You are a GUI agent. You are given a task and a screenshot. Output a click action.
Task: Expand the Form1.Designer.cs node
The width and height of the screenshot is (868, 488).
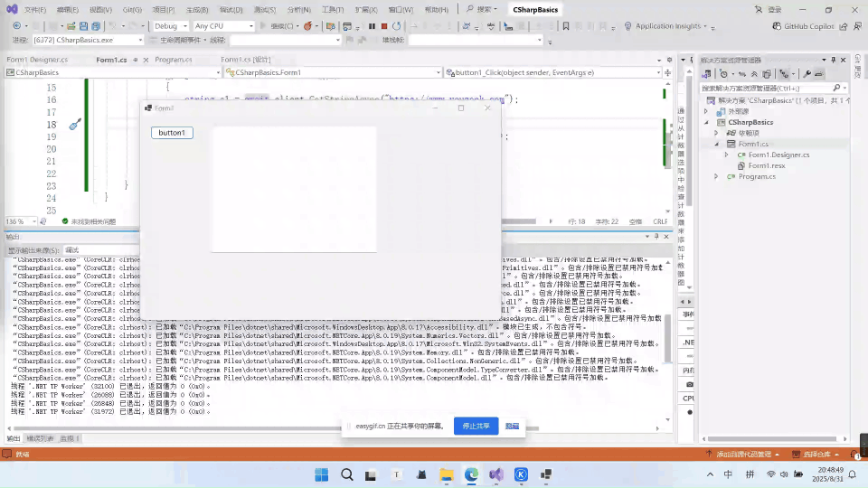pyautogui.click(x=727, y=155)
